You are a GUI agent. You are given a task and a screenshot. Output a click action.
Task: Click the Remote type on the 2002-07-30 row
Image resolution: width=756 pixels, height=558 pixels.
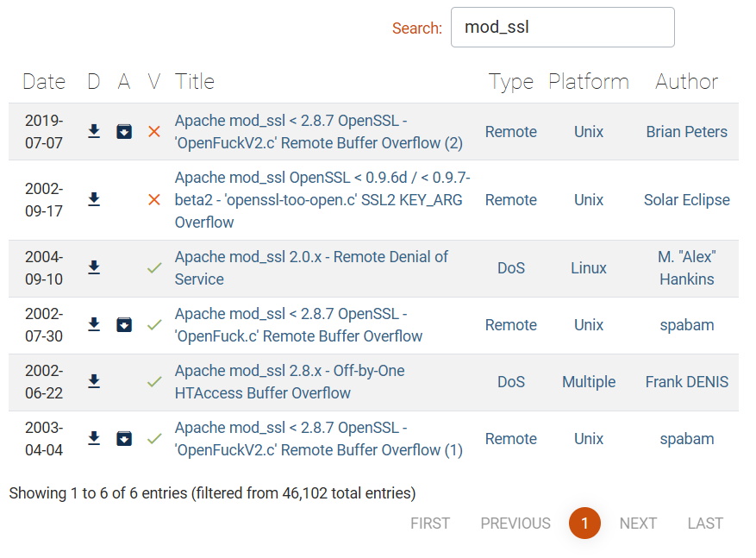(511, 324)
